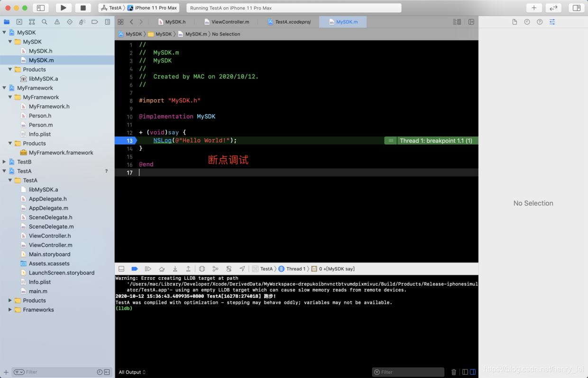Open the Issue navigator warning icon
This screenshot has height=378, width=588.
[57, 22]
